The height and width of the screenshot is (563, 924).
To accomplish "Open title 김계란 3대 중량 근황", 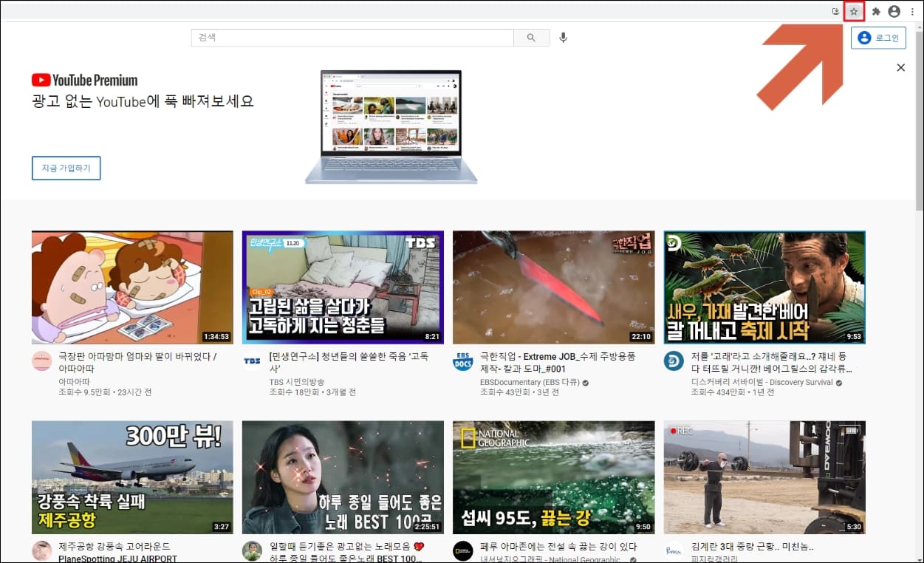I will [x=753, y=547].
